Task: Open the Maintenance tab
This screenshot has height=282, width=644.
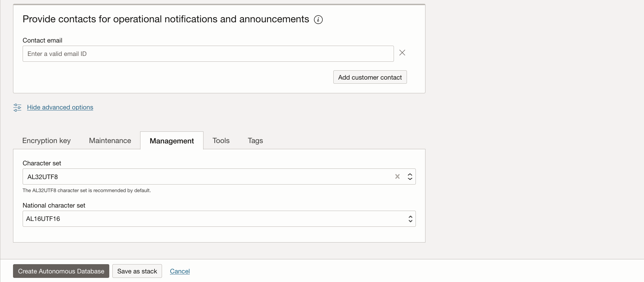Action: click(x=110, y=141)
